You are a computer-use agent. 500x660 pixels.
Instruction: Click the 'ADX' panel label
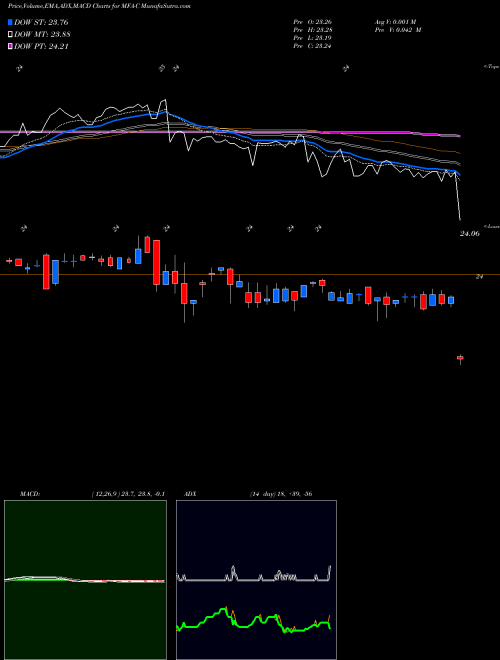[190, 494]
